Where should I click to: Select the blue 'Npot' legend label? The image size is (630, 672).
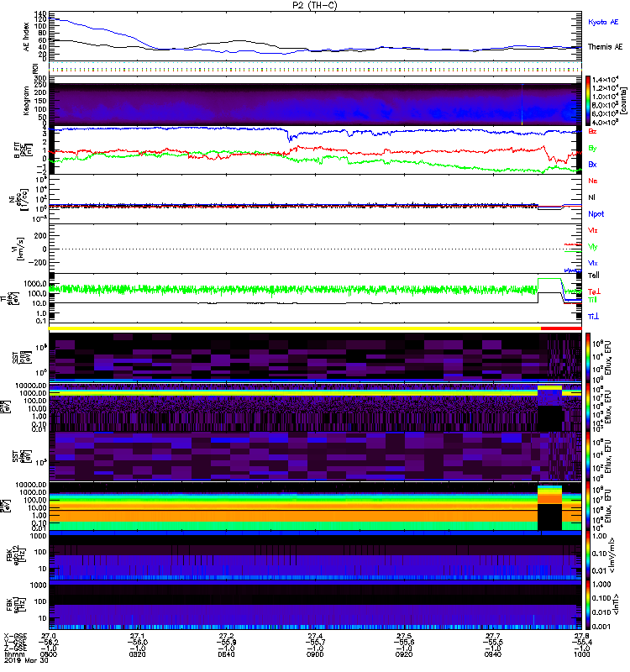click(x=596, y=214)
